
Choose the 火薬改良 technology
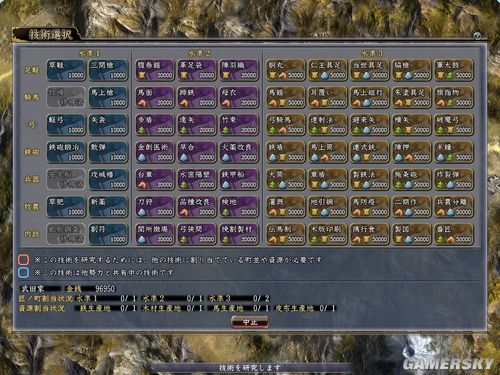pos(239,152)
